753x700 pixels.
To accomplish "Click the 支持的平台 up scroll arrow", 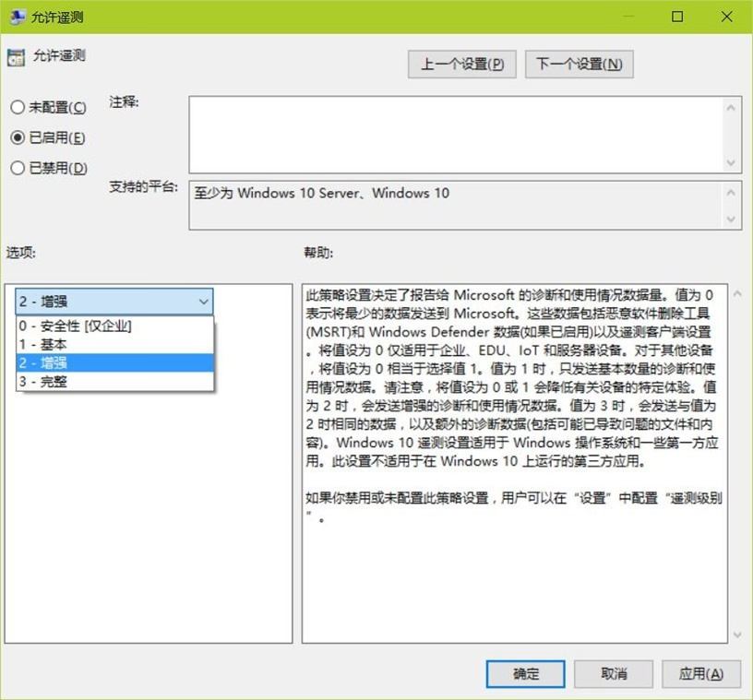I will (x=731, y=193).
